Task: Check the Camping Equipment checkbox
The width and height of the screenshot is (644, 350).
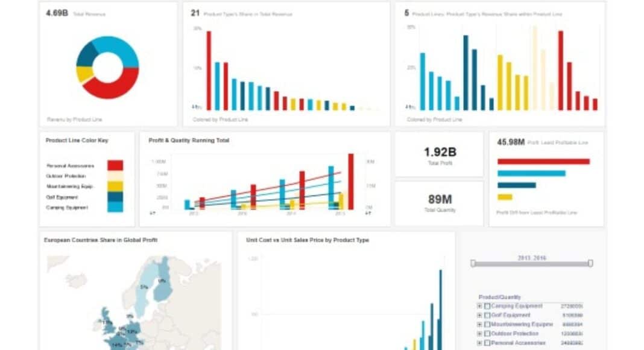Action: coord(486,306)
